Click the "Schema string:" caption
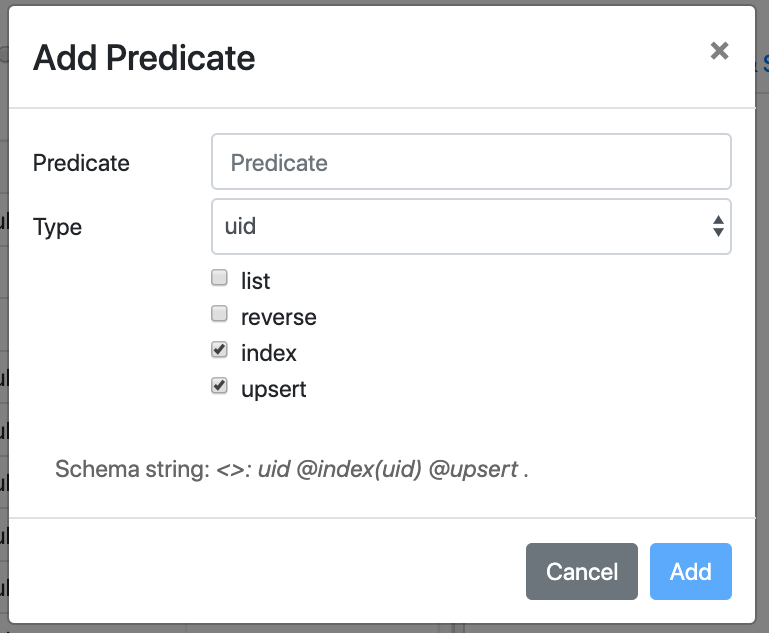 click(132, 469)
